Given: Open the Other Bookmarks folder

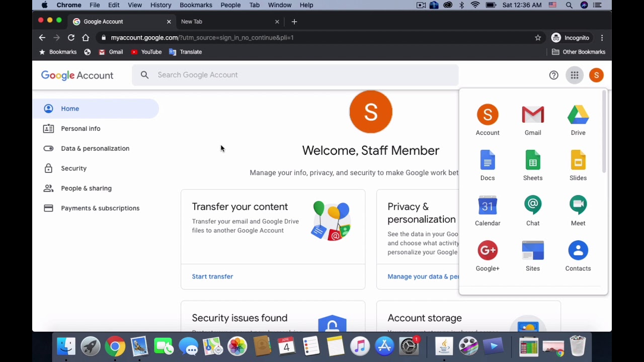Looking at the screenshot, I should tap(579, 52).
